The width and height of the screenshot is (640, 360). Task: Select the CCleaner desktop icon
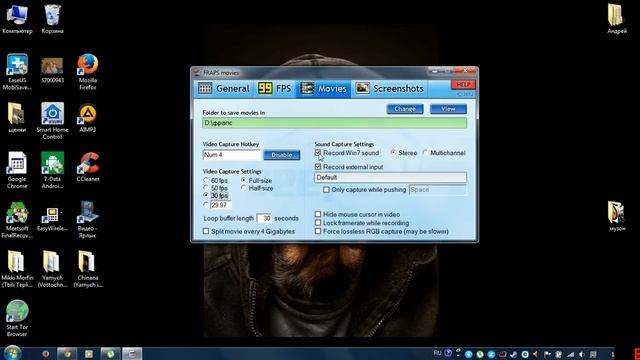point(88,167)
